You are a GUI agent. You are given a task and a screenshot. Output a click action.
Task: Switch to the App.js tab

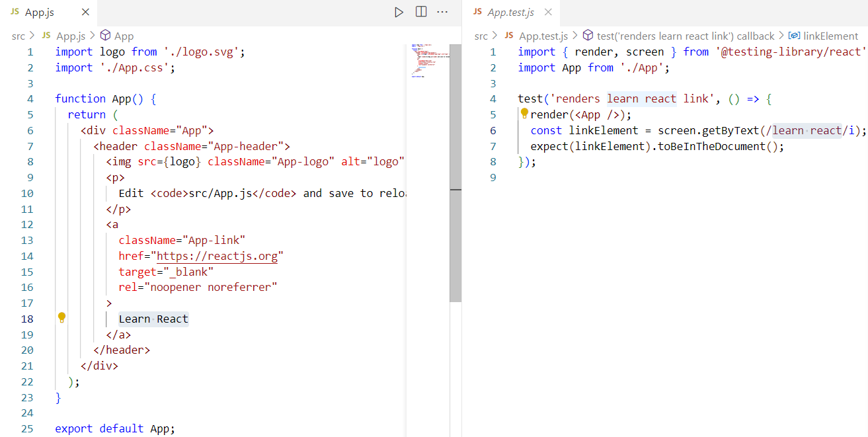40,11
